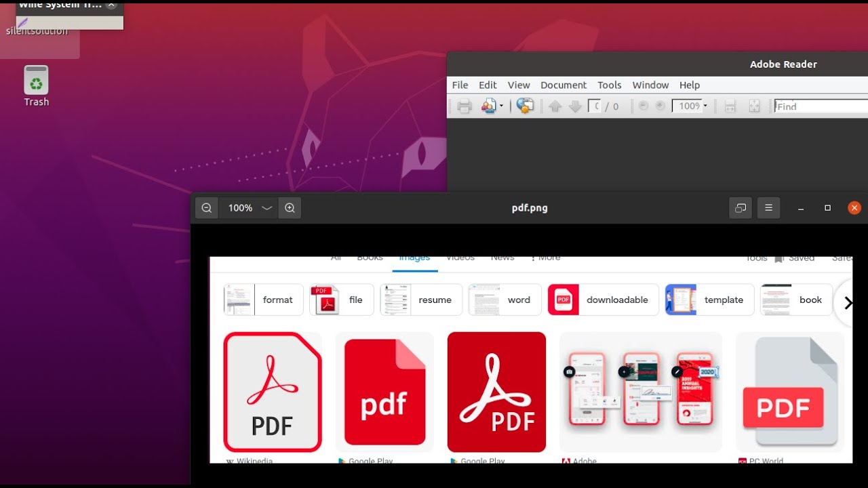Click the 'format' chip in the image
The width and height of the screenshot is (868, 488).
264,300
